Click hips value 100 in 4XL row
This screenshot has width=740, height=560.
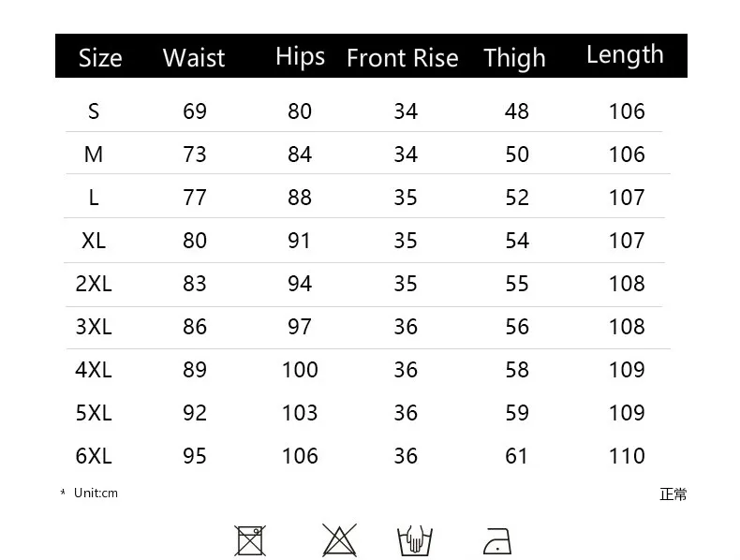coord(300,370)
